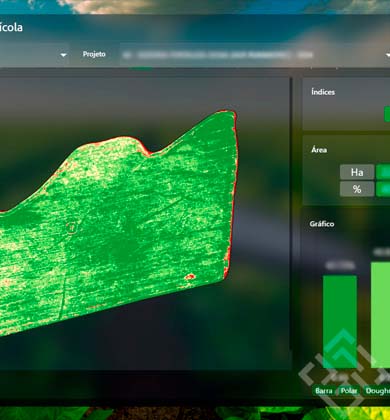Switch chart type to Doughnut
This screenshot has width=390, height=420.
[377, 391]
